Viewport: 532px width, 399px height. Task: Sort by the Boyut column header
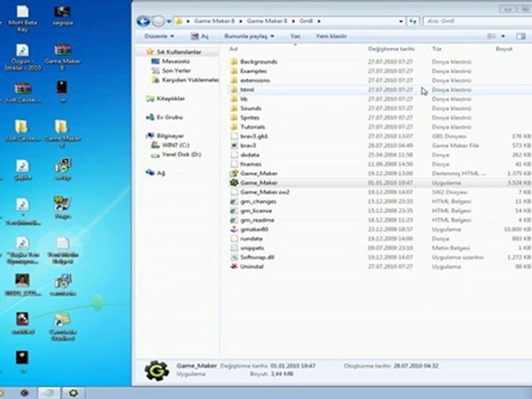[504, 49]
